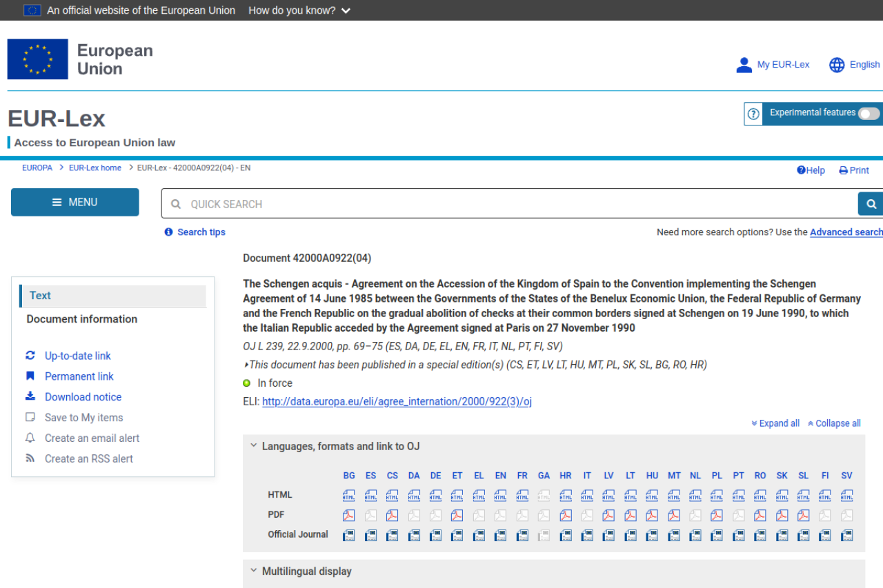Open the Portuguese (PT) Official Journal icon
Image resolution: width=883 pixels, height=588 pixels.
(x=739, y=535)
